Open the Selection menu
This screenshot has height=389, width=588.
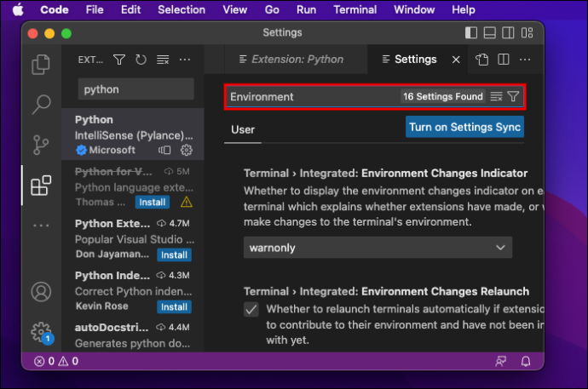(x=182, y=9)
